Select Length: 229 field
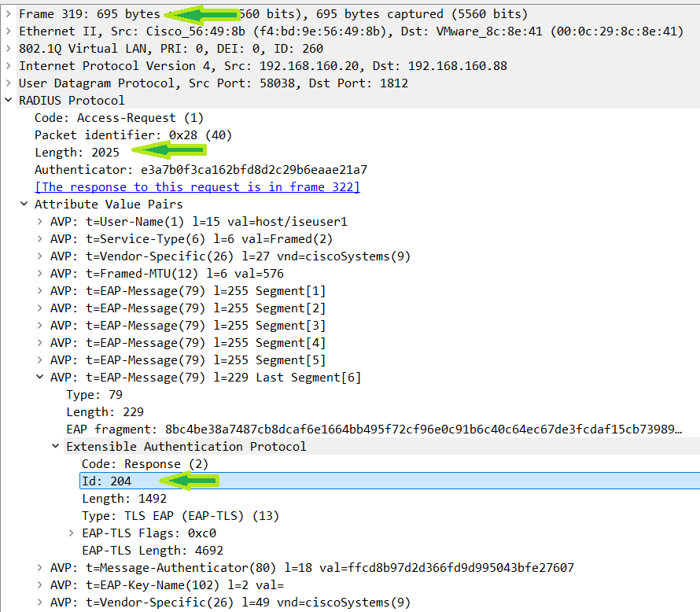 pyautogui.click(x=105, y=412)
